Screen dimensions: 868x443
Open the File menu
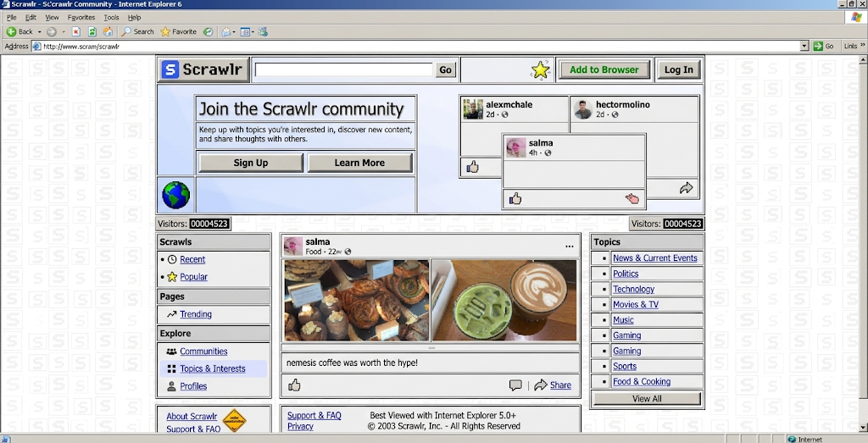point(12,18)
